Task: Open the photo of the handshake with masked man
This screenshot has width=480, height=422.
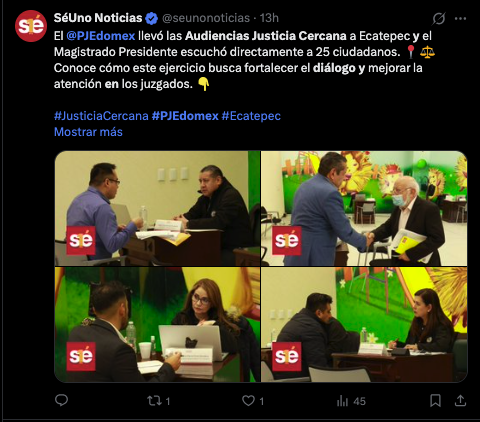Action: 364,208
